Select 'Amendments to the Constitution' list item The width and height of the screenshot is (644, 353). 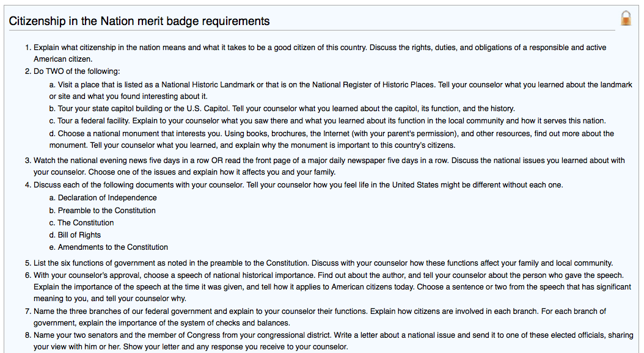coord(112,247)
